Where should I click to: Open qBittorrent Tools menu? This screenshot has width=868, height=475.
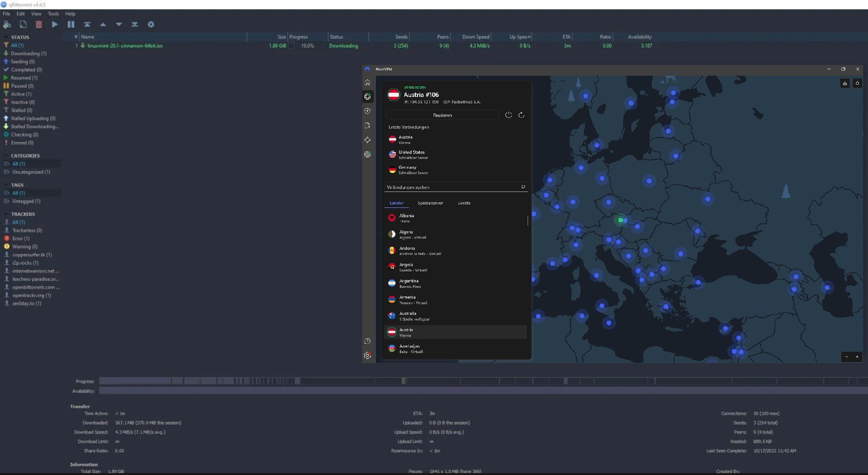tap(53, 14)
